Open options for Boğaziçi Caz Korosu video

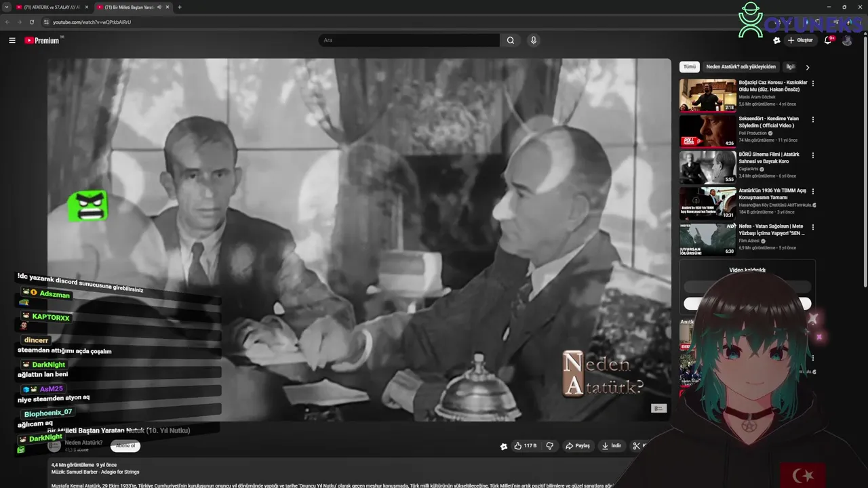(x=812, y=83)
